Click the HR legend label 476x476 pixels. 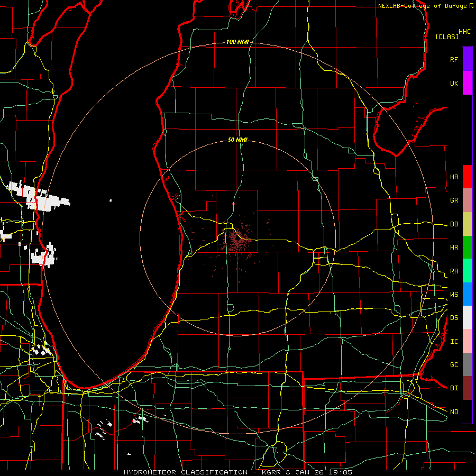pos(454,248)
